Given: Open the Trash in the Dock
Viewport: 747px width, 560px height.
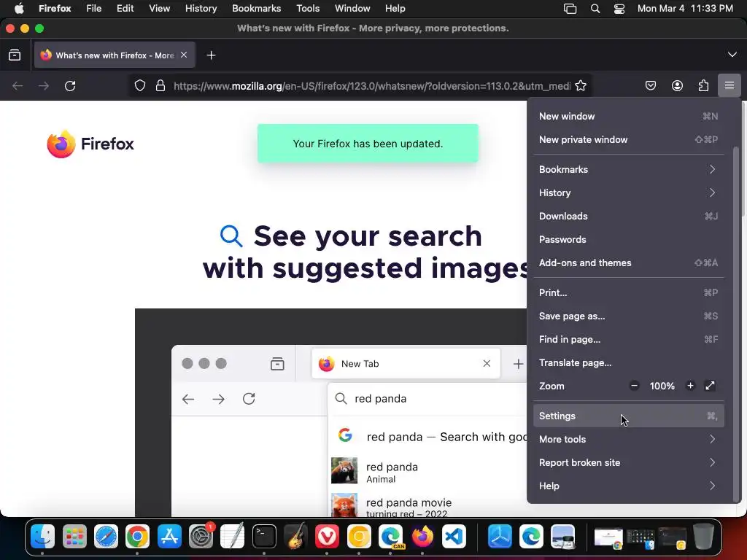Looking at the screenshot, I should pos(704,537).
